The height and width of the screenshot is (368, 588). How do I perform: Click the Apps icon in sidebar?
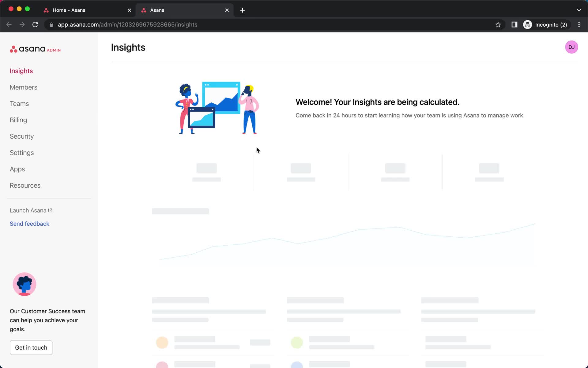(17, 169)
